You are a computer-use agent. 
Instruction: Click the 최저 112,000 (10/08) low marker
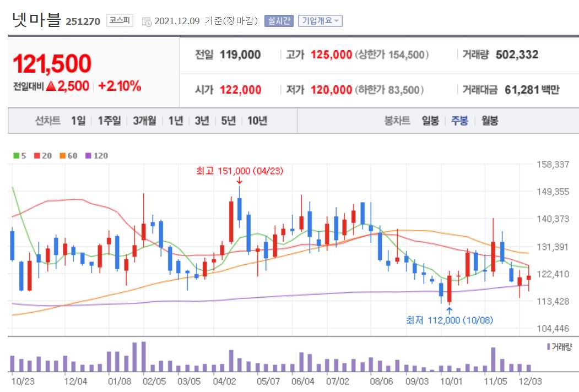(450, 320)
